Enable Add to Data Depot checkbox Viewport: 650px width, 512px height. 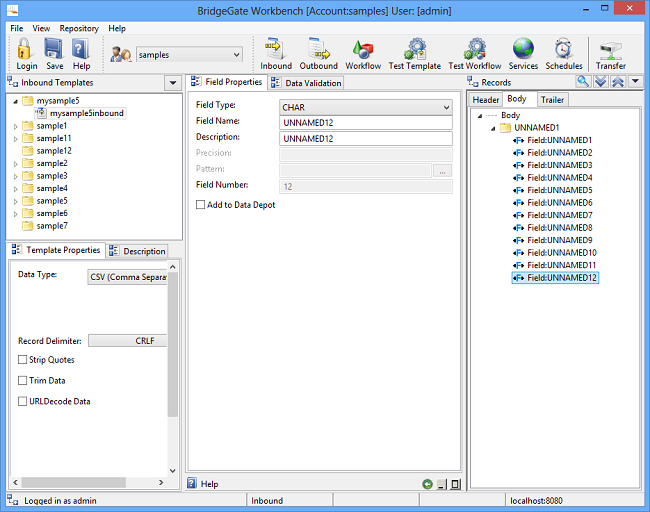pos(200,204)
